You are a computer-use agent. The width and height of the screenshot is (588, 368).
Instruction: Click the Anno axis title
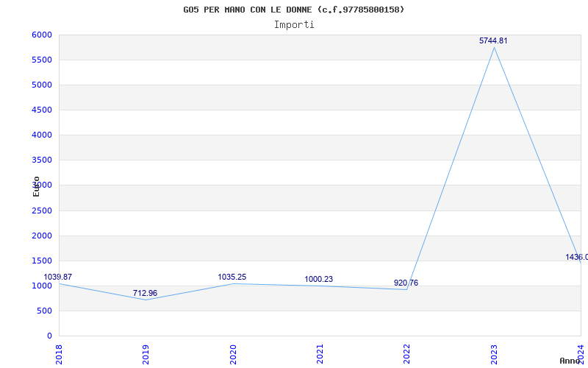pyautogui.click(x=570, y=361)
